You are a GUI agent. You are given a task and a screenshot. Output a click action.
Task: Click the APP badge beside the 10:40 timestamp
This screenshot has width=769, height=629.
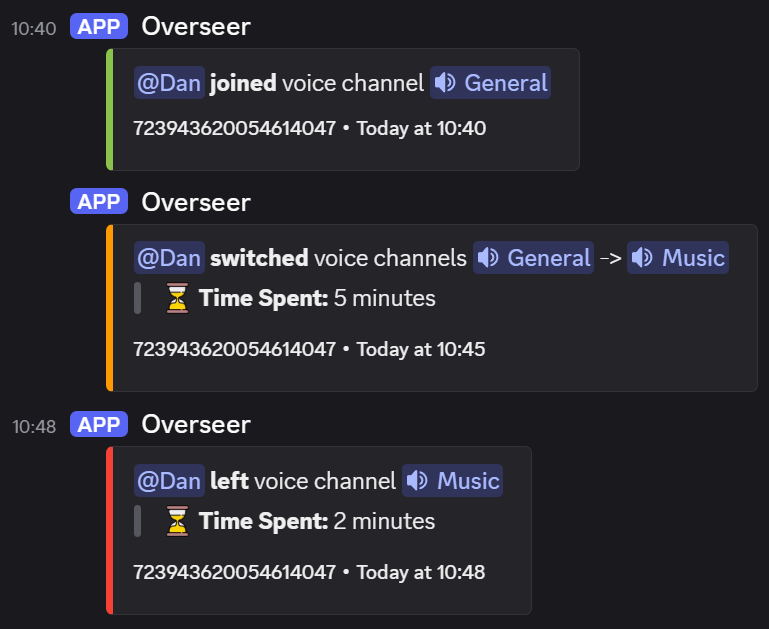[99, 27]
